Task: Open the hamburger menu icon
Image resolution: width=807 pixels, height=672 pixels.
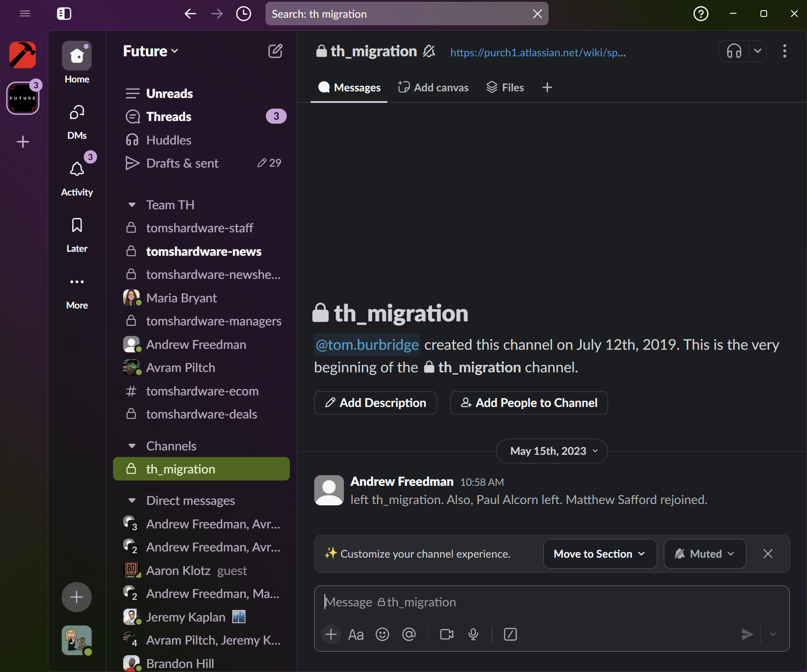Action: tap(25, 14)
